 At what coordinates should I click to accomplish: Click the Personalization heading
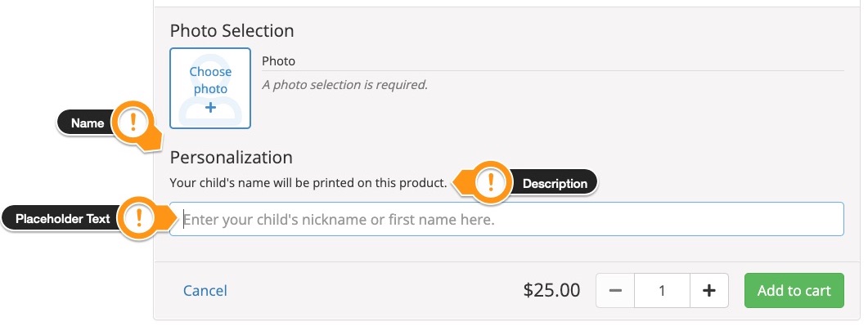232,158
